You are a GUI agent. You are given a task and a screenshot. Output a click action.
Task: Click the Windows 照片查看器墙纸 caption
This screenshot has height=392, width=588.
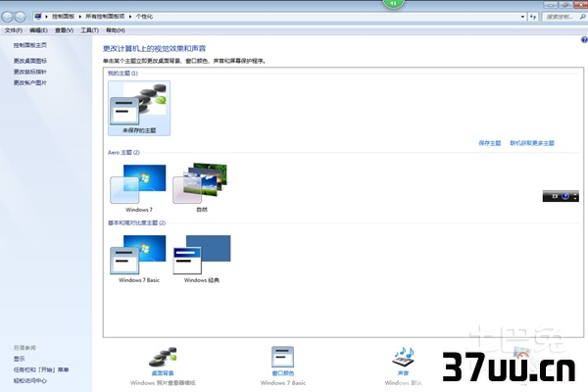[163, 383]
